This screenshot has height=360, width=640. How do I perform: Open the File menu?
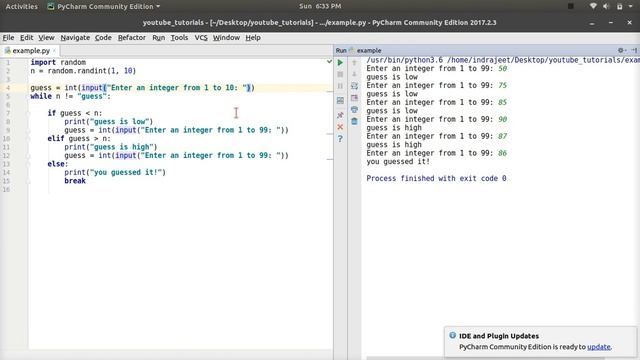pyautogui.click(x=8, y=38)
